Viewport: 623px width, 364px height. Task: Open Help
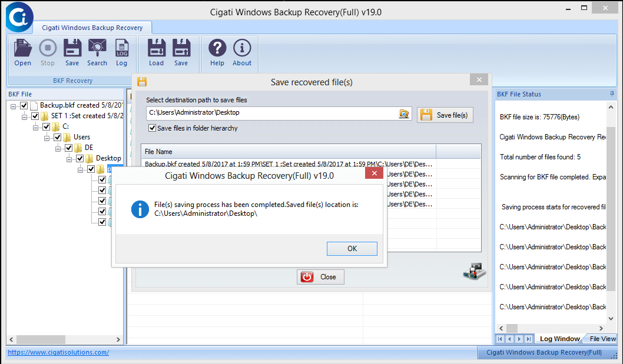click(217, 52)
